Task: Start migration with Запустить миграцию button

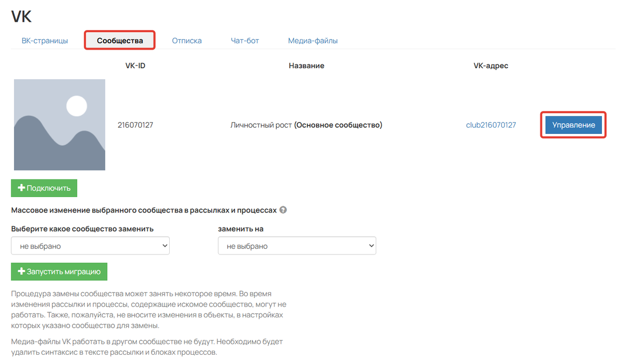Action: point(59,271)
